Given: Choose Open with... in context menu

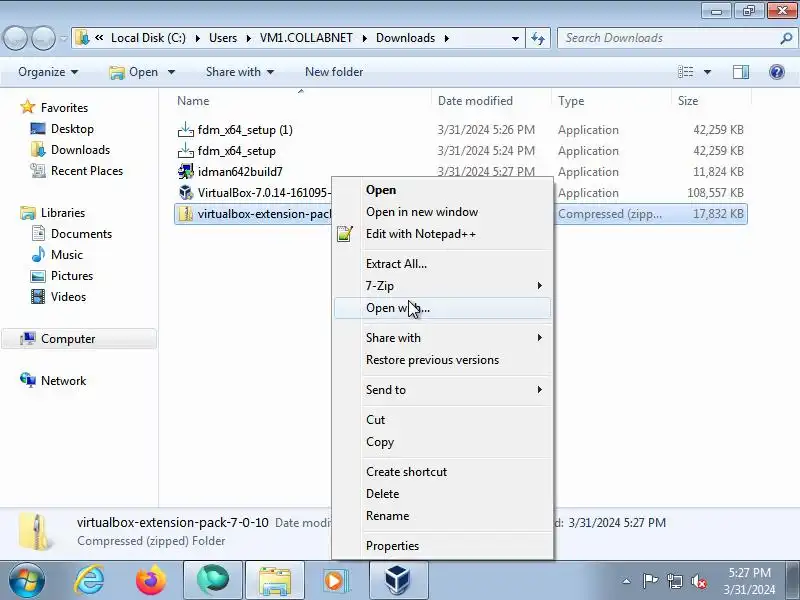Looking at the screenshot, I should tap(442, 308).
